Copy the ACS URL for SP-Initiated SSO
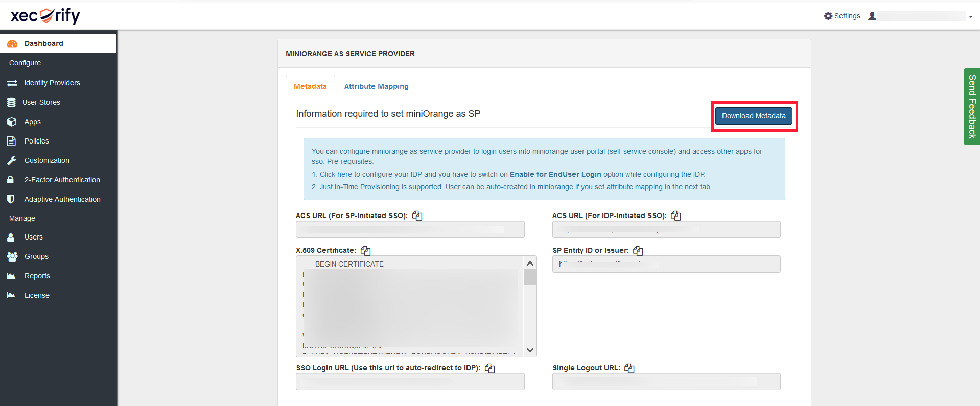 [x=417, y=216]
